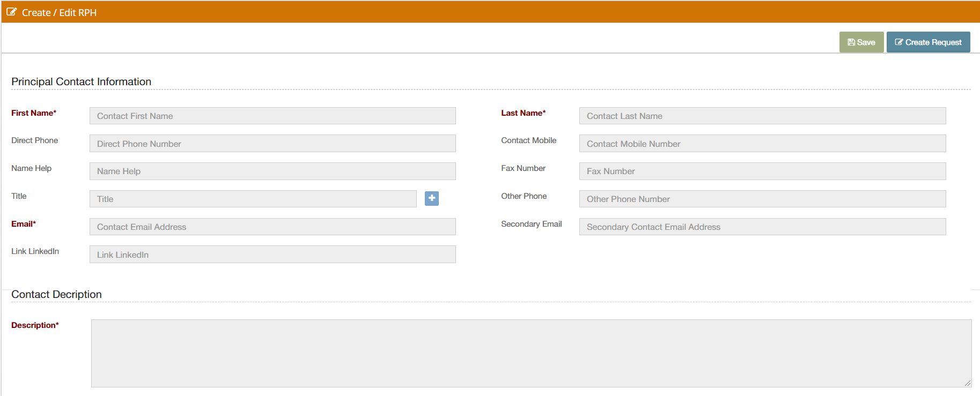The height and width of the screenshot is (396, 980).
Task: Click the Contact Decription section heading
Action: (56, 294)
